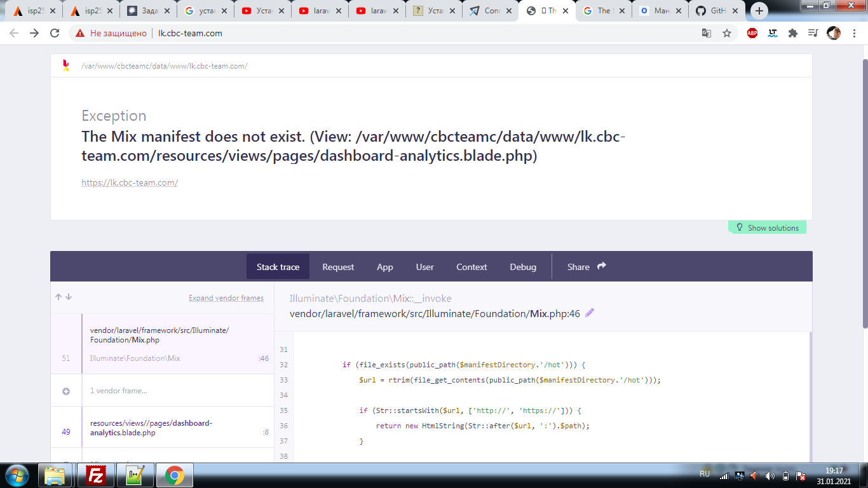This screenshot has width=868, height=488.
Task: Click the browser forward arrow
Action: [34, 33]
